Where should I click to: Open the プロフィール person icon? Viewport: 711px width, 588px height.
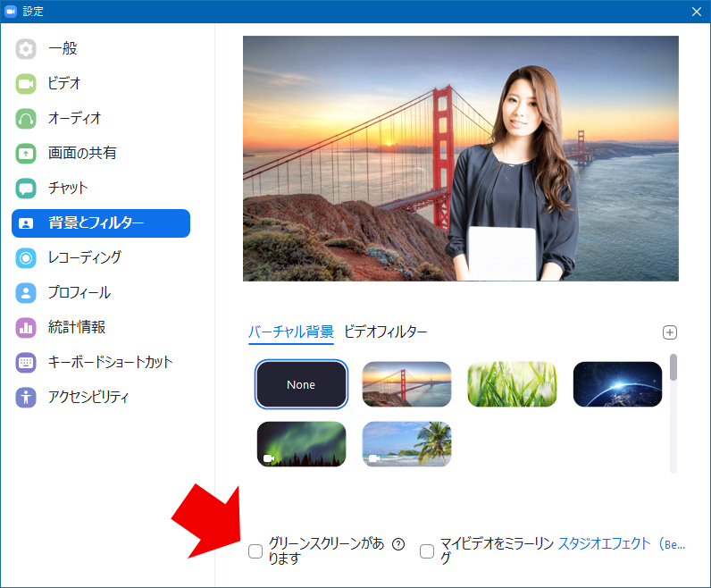pos(26,293)
